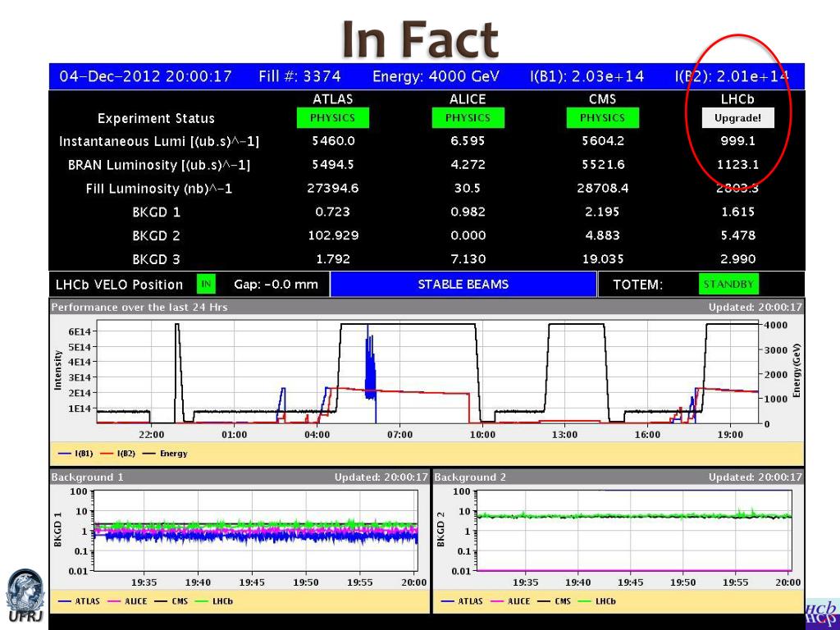Click the 'BKGD 2' table row label
Screen dimensions: 840x630
coord(157,235)
